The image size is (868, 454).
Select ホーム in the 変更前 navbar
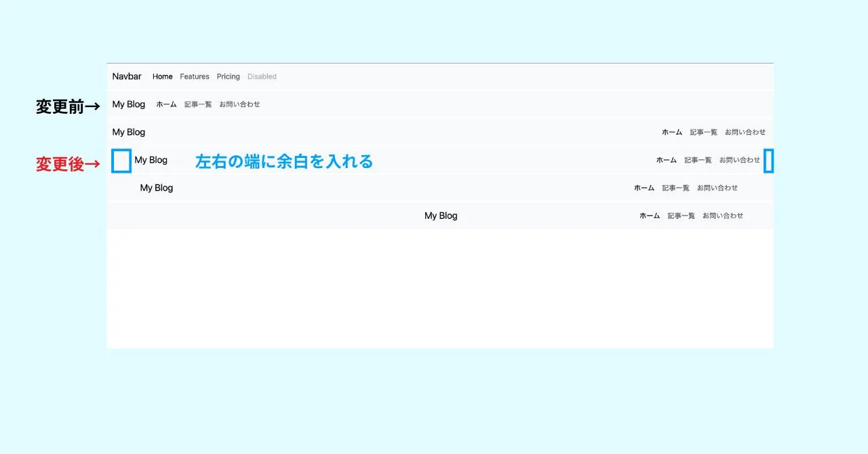166,104
